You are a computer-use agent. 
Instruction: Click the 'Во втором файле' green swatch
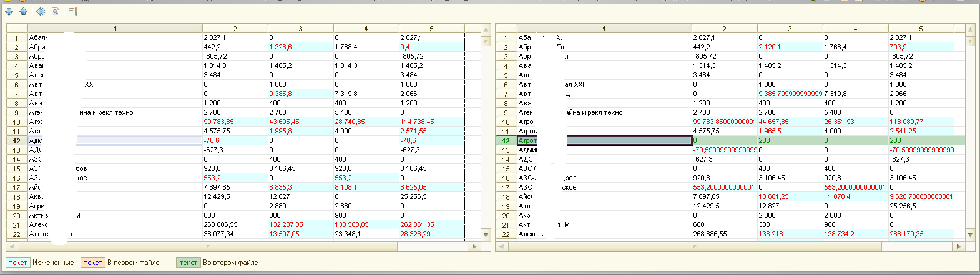(x=188, y=263)
